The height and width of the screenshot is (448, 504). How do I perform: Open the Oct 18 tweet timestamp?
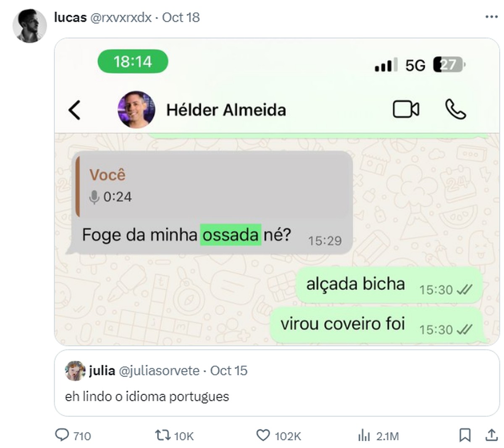[x=181, y=17]
